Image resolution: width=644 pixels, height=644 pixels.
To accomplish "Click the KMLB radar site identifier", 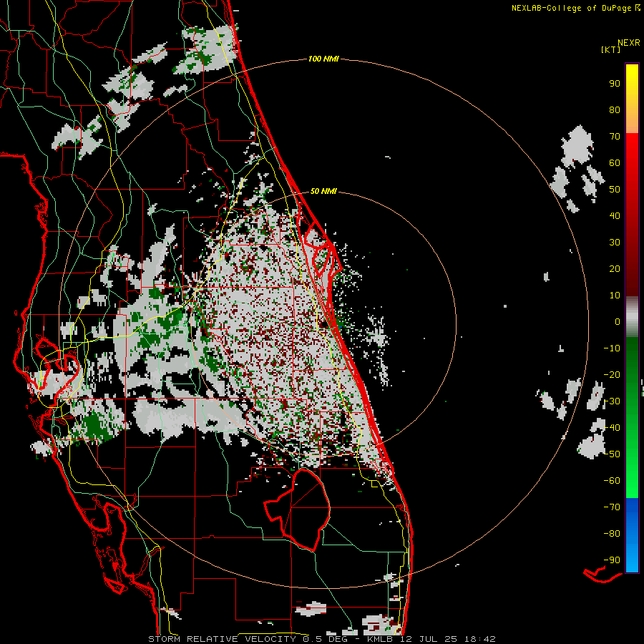I will (x=380, y=639).
